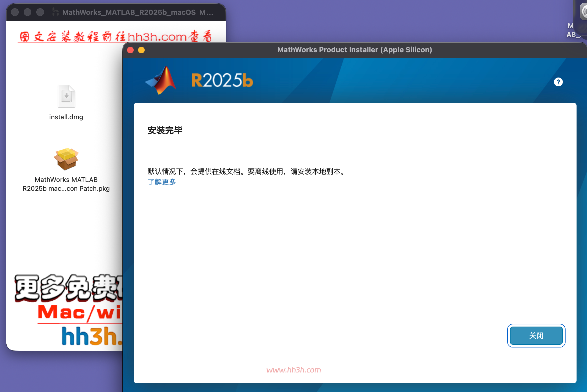Screen dimensions: 587x392
Task: Click the MathWorks Product Installer title bar
Action: tap(355, 50)
